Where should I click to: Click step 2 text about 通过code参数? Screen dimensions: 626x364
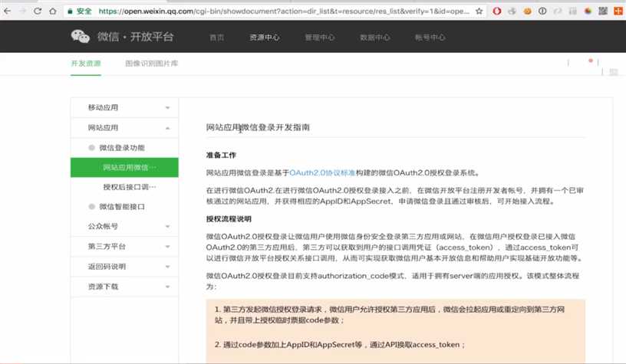click(x=340, y=345)
